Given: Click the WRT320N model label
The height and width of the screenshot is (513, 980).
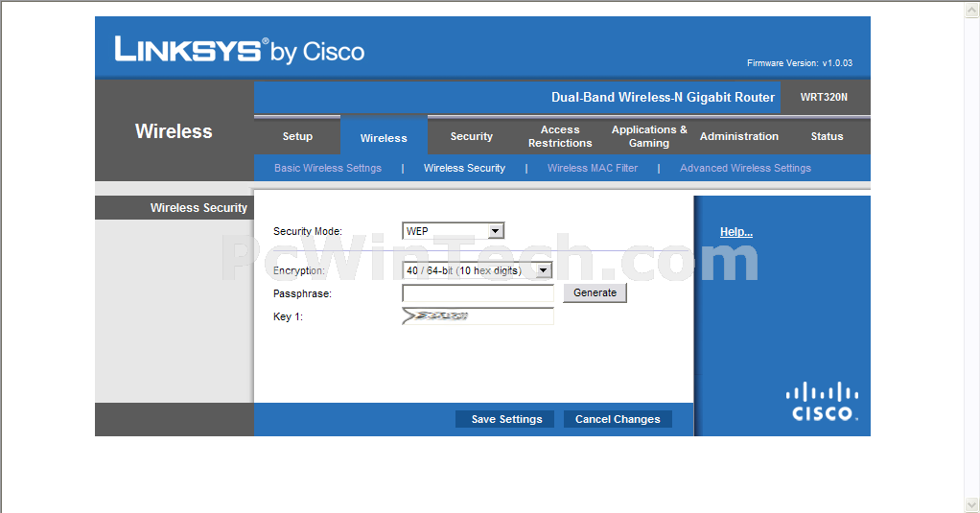Looking at the screenshot, I should (824, 97).
